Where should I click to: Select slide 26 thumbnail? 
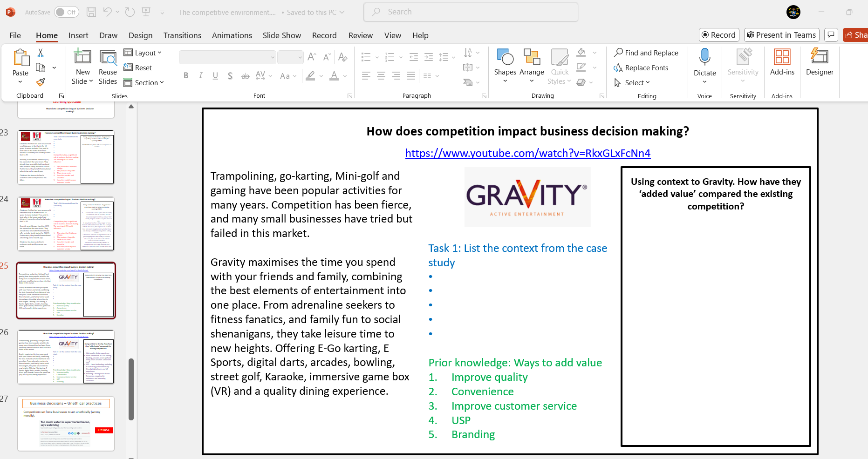(66, 357)
